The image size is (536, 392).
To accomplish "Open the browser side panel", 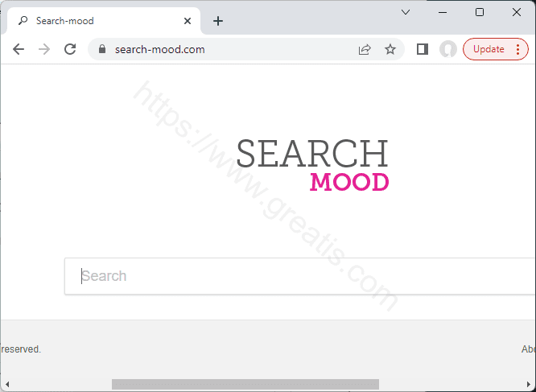I will (x=422, y=49).
